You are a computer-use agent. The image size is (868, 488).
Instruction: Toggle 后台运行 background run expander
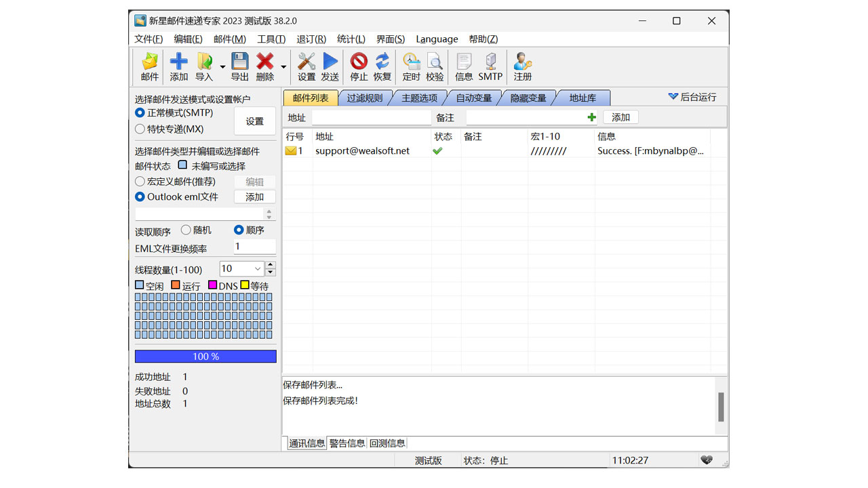(692, 97)
